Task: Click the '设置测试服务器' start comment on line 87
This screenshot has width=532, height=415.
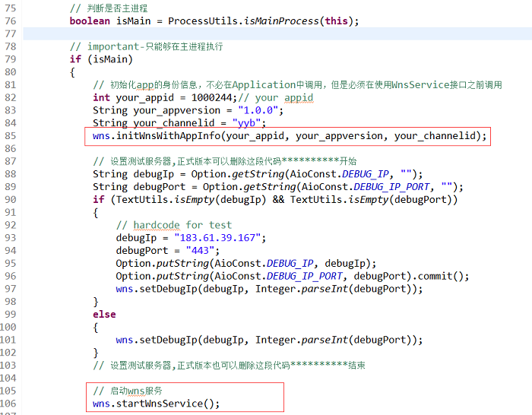Action: [x=225, y=162]
